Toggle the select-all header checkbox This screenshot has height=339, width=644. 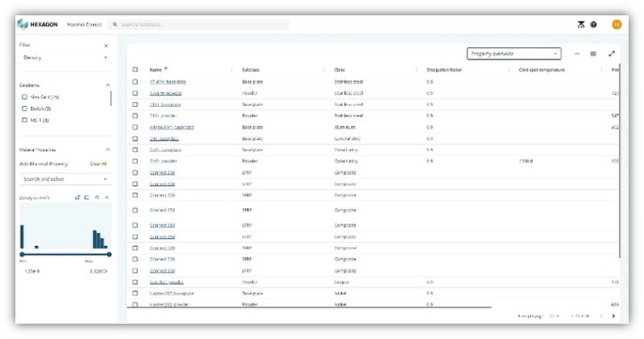coord(135,70)
